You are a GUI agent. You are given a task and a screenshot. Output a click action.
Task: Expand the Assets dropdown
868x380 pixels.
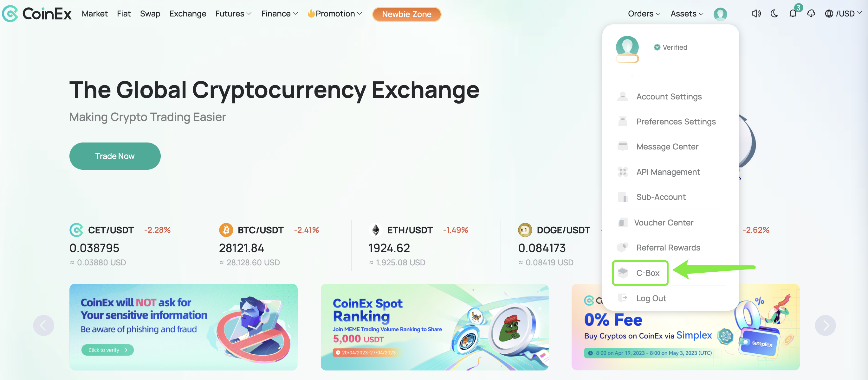pyautogui.click(x=687, y=14)
